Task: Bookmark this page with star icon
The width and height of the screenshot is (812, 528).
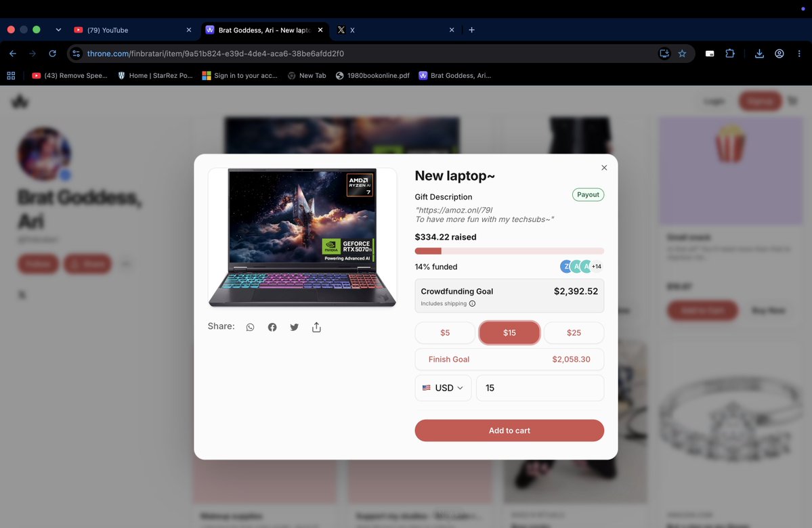Action: pyautogui.click(x=683, y=53)
